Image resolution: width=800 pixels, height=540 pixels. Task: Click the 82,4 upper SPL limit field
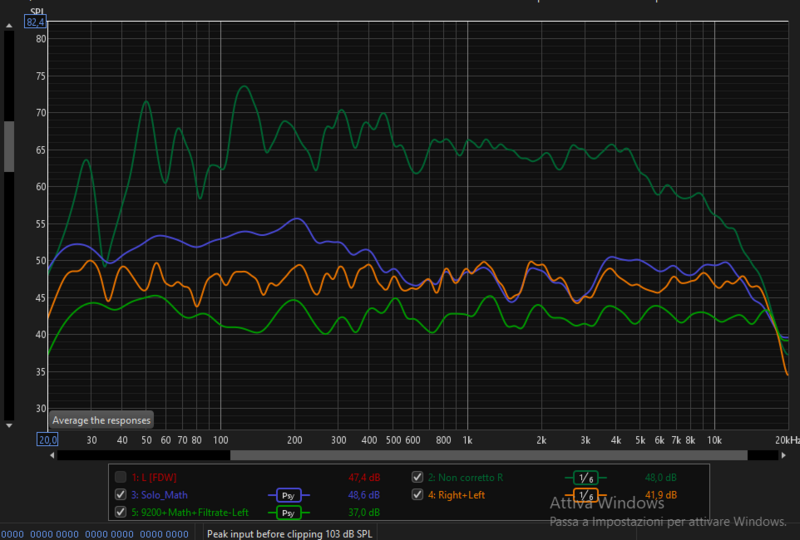coord(36,22)
